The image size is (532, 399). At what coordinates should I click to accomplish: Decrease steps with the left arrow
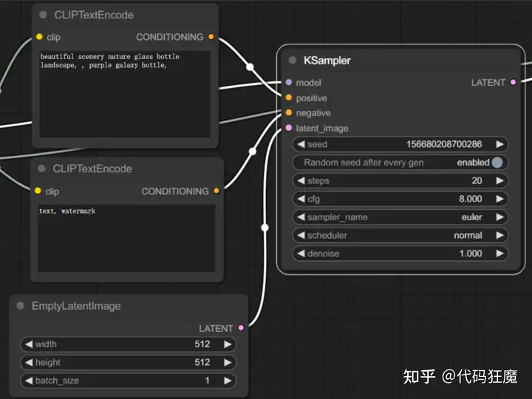(301, 180)
